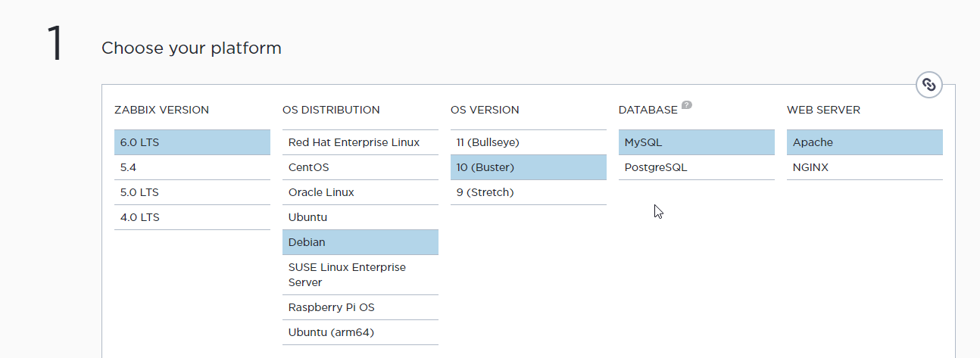Select OS version 10 (Buster)

click(x=529, y=167)
